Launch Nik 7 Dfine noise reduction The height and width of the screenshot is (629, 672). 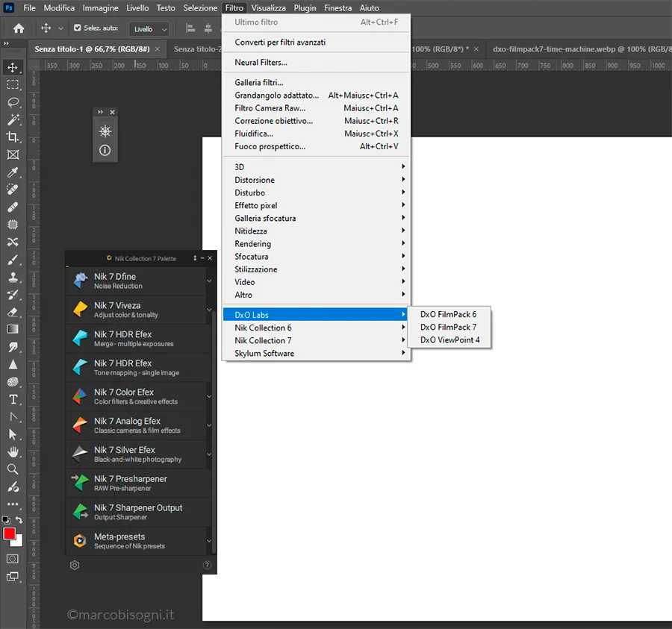click(137, 281)
